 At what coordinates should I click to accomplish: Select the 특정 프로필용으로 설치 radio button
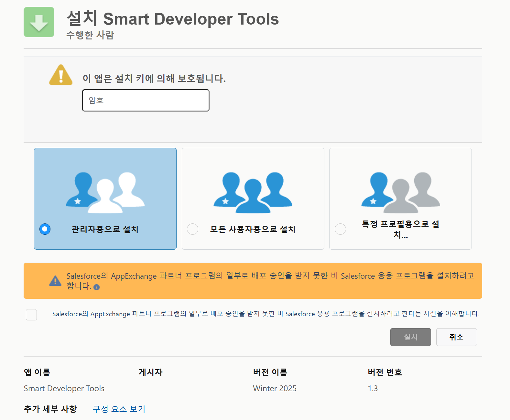(340, 229)
